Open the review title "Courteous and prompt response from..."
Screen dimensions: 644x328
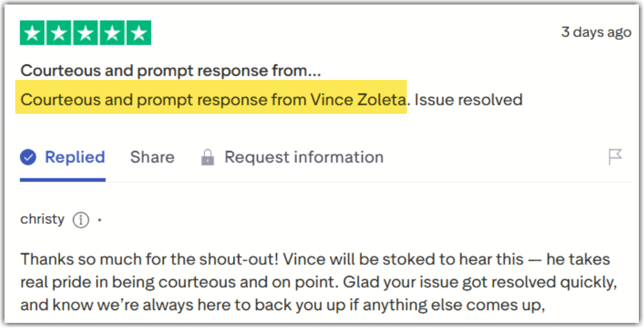[x=171, y=70]
